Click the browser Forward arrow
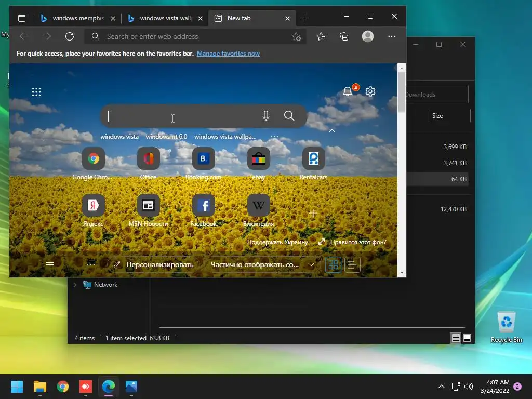The width and height of the screenshot is (532, 399). pos(47,36)
